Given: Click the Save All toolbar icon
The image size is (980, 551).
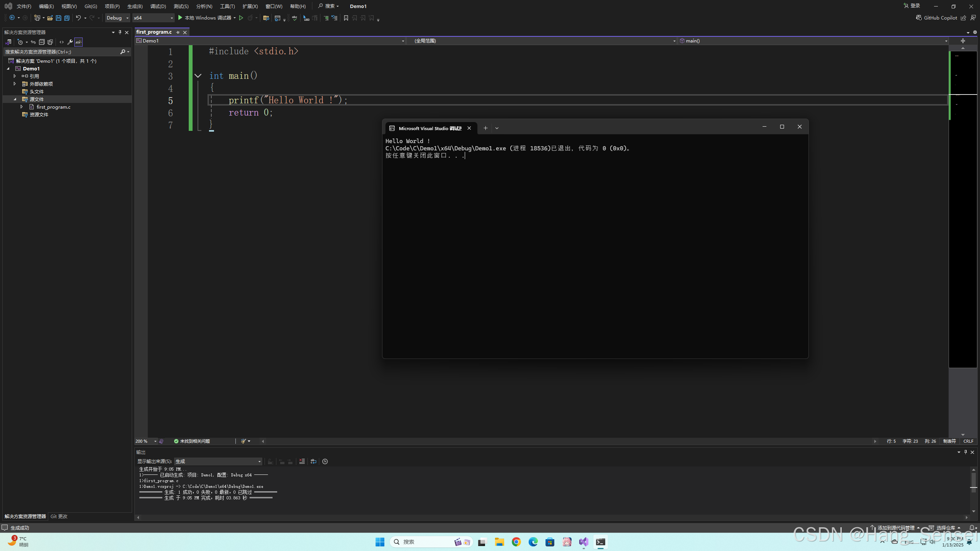Looking at the screenshot, I should point(67,18).
